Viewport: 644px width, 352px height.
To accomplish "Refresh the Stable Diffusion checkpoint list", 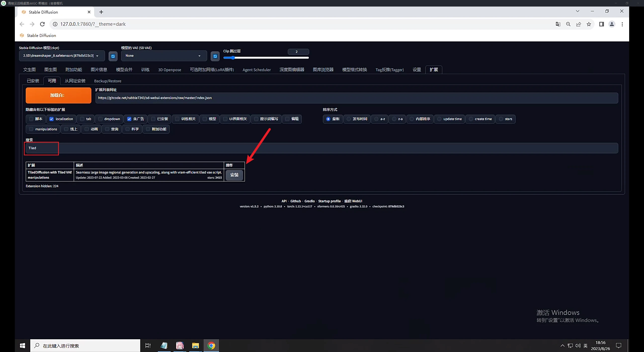I will pos(113,56).
